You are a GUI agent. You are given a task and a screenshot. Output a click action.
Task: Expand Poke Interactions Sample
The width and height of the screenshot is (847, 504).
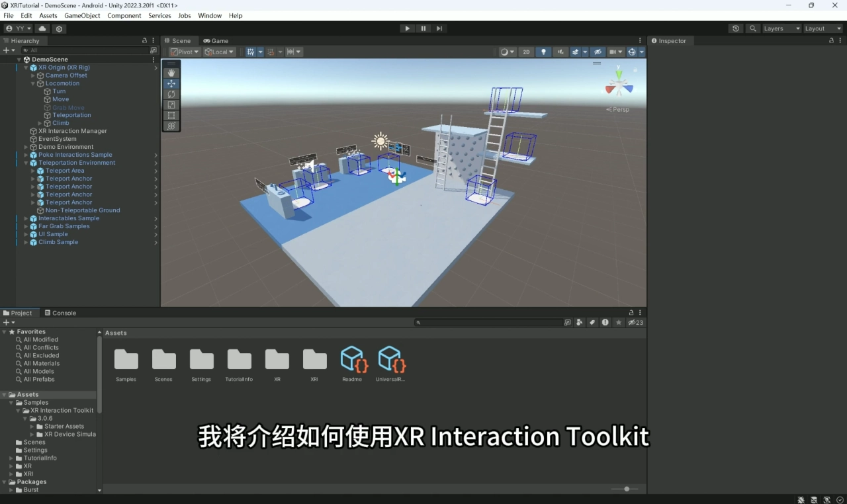(x=26, y=155)
